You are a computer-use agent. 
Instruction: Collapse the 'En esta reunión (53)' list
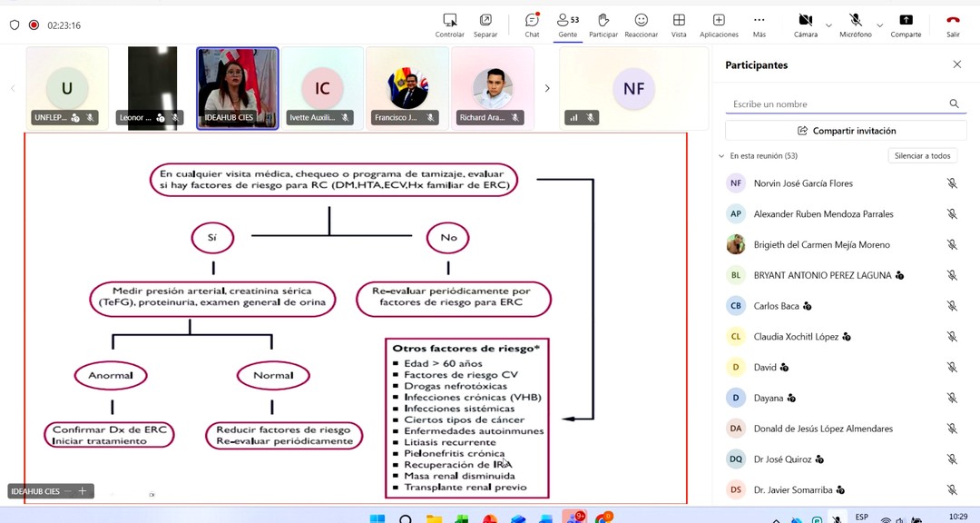(722, 156)
